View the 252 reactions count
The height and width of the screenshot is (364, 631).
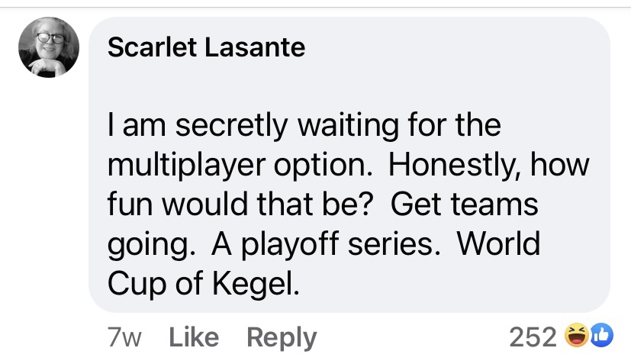[x=531, y=337]
